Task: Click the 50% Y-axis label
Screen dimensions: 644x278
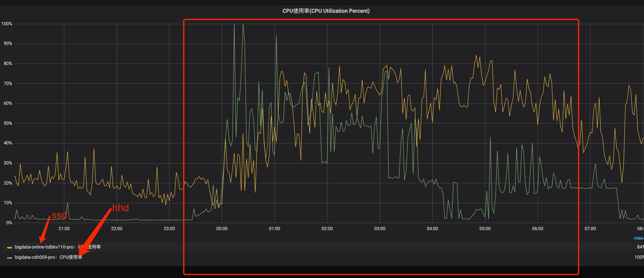Action: tap(8, 123)
